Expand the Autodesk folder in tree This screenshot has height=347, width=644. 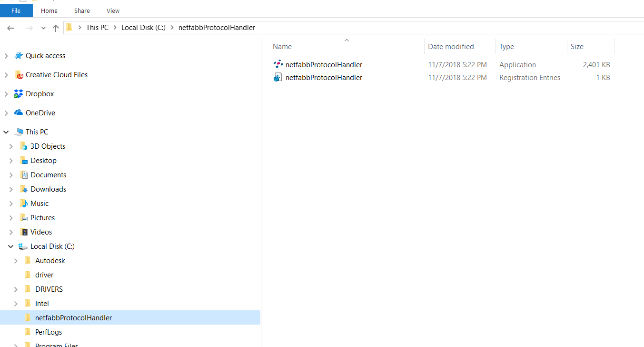(16, 261)
